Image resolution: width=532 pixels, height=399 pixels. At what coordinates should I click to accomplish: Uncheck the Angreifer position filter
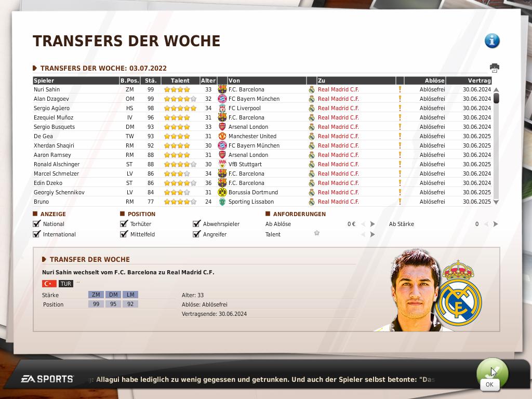tap(196, 234)
